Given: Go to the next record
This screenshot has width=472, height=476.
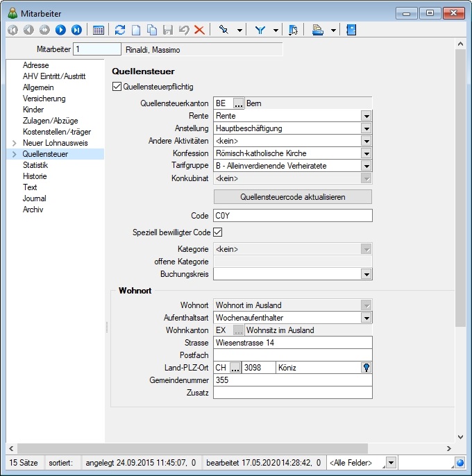Looking at the screenshot, I should [x=60, y=30].
